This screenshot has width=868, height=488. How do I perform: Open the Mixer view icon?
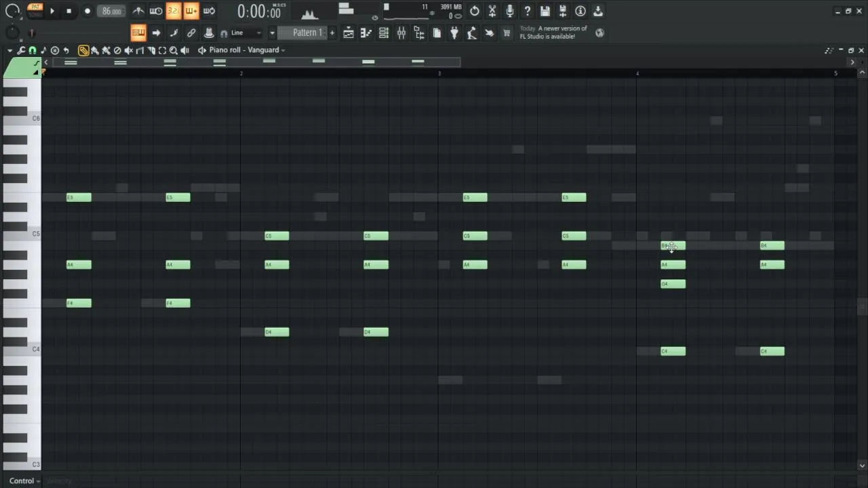pyautogui.click(x=401, y=33)
